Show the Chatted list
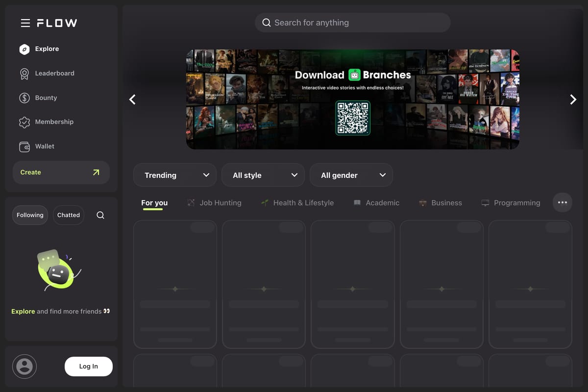 (x=69, y=215)
